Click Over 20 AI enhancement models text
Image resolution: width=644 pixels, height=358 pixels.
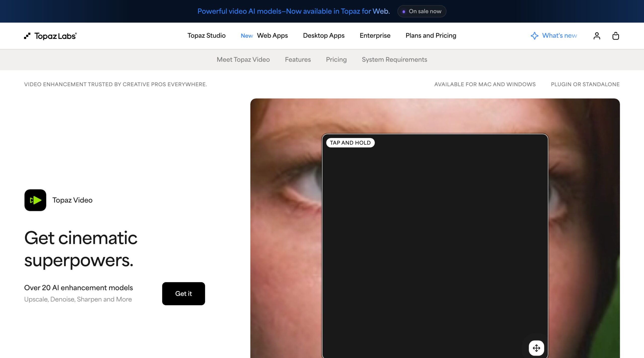78,288
